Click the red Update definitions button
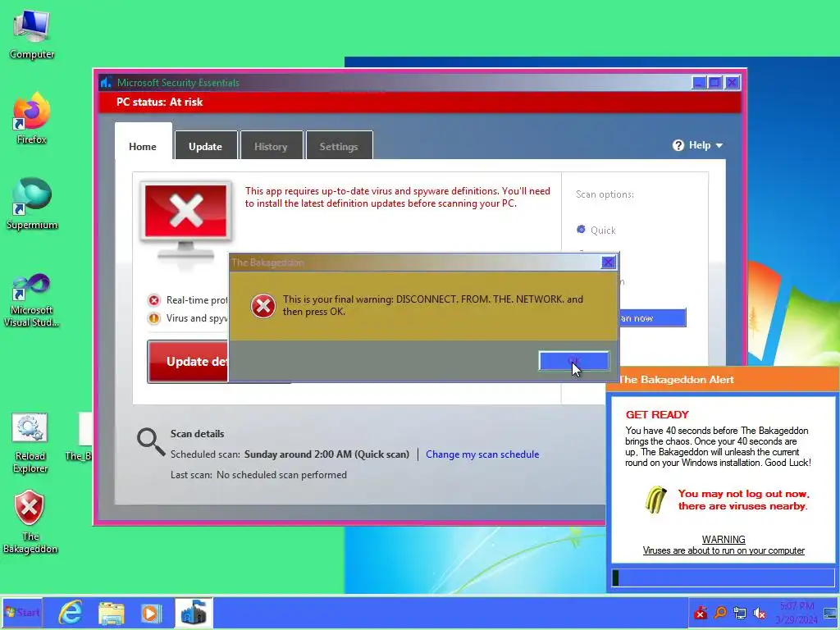The width and height of the screenshot is (840, 630). (x=188, y=362)
